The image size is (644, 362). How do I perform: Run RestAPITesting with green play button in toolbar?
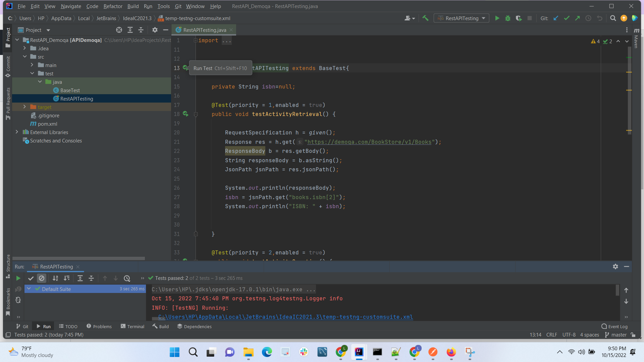click(497, 18)
